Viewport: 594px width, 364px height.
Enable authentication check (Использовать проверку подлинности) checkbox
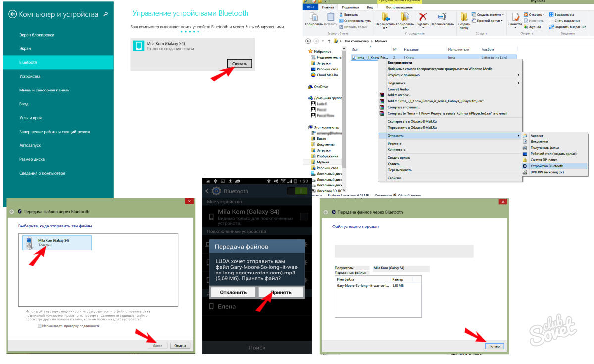click(x=39, y=326)
